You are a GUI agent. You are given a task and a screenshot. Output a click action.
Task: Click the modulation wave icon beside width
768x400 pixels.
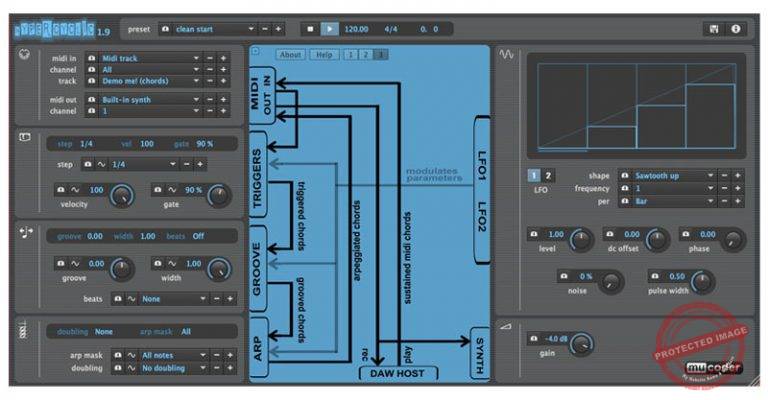click(x=172, y=264)
